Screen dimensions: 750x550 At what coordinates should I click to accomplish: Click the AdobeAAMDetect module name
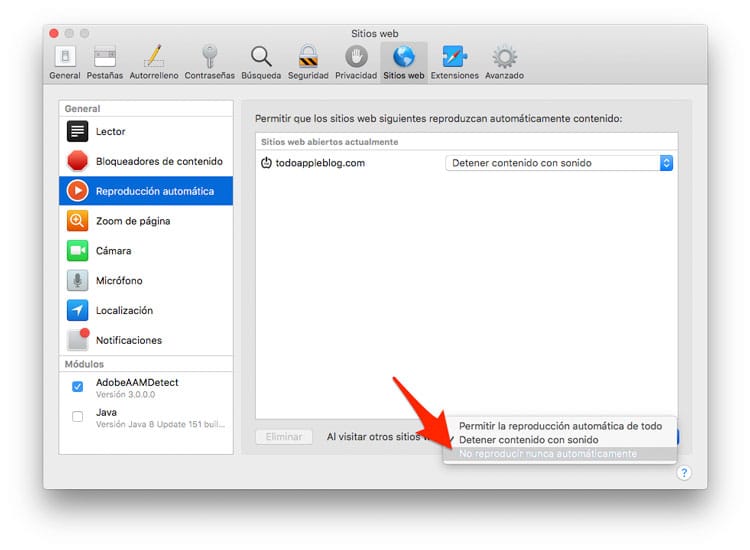[137, 382]
